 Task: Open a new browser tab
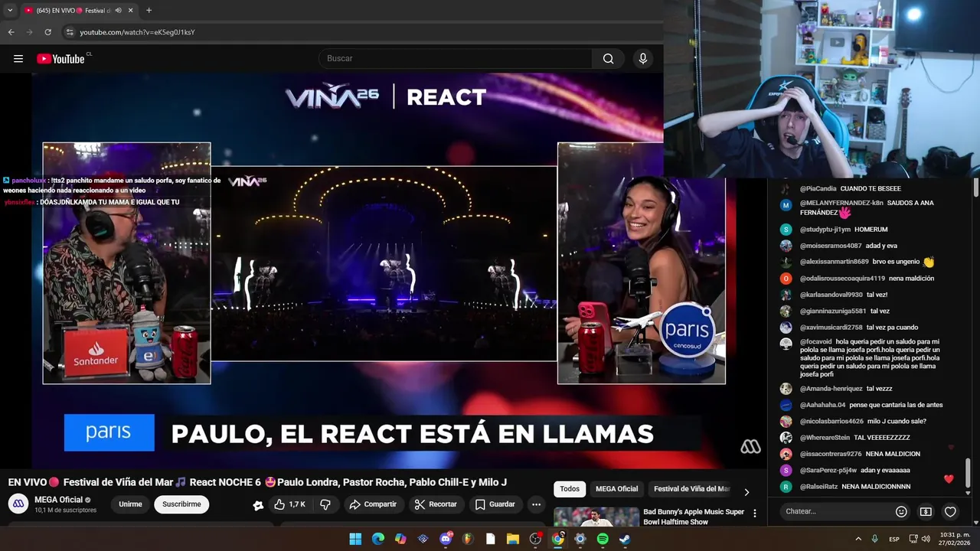pyautogui.click(x=149, y=11)
